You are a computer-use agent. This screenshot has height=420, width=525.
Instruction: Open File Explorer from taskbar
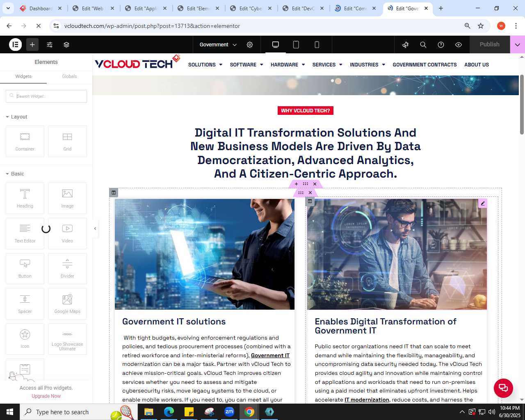coord(148,412)
